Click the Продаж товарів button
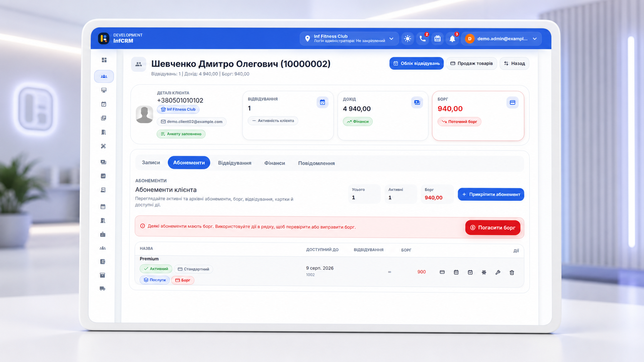The image size is (644, 362). coord(471,63)
